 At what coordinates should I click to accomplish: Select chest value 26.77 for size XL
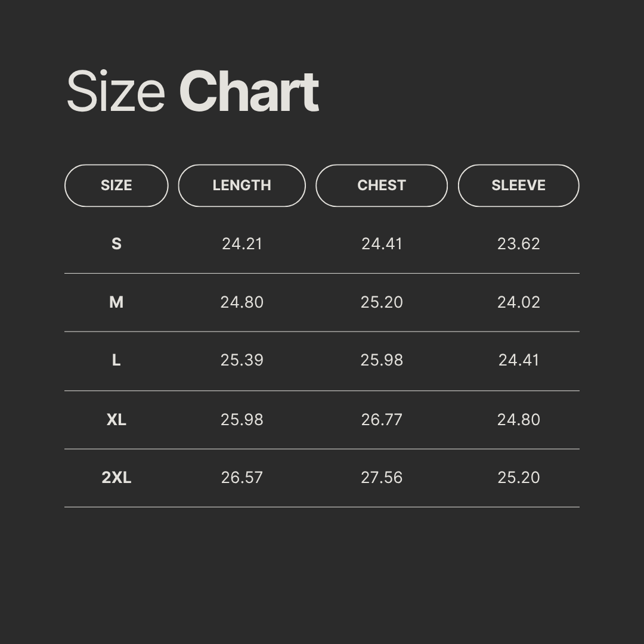pos(382,420)
